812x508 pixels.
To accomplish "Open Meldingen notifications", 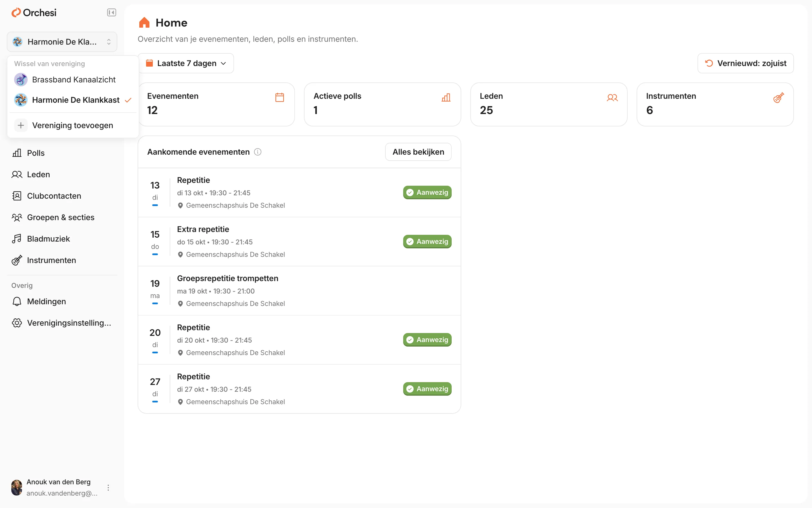I will pyautogui.click(x=62, y=301).
